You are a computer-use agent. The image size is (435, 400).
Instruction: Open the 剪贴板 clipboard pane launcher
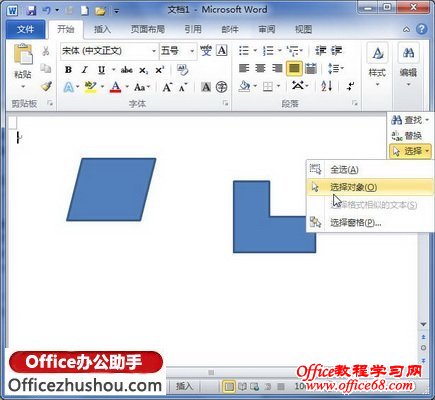[50, 104]
